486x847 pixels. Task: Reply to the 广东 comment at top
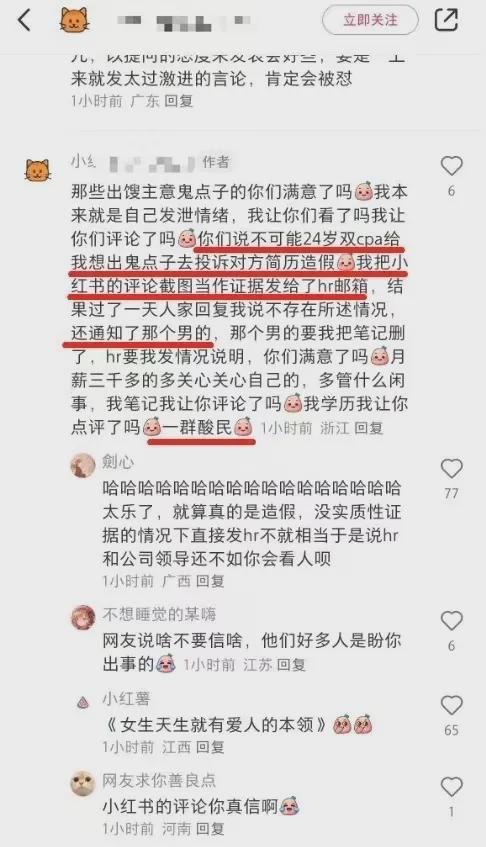click(x=179, y=101)
